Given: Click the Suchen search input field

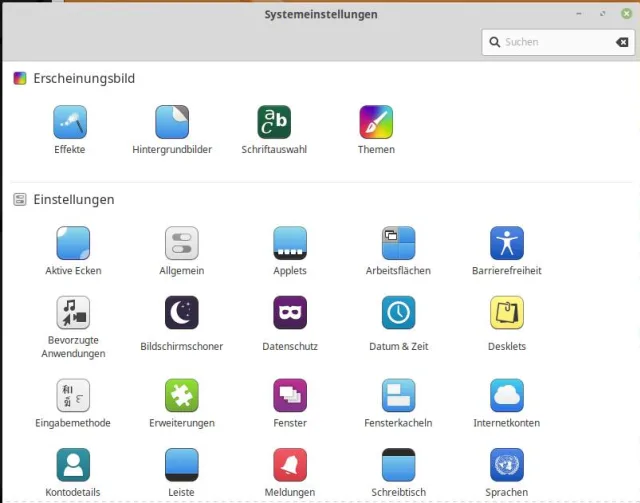Looking at the screenshot, I should pos(558,42).
